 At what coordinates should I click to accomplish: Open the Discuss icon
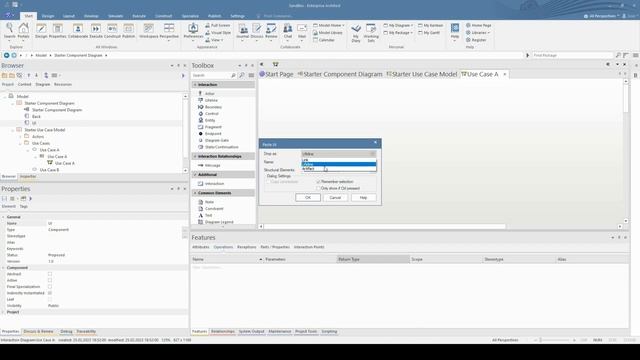tap(257, 32)
